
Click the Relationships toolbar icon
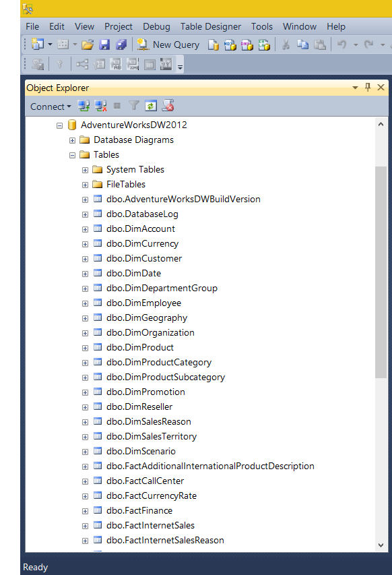pos(82,65)
